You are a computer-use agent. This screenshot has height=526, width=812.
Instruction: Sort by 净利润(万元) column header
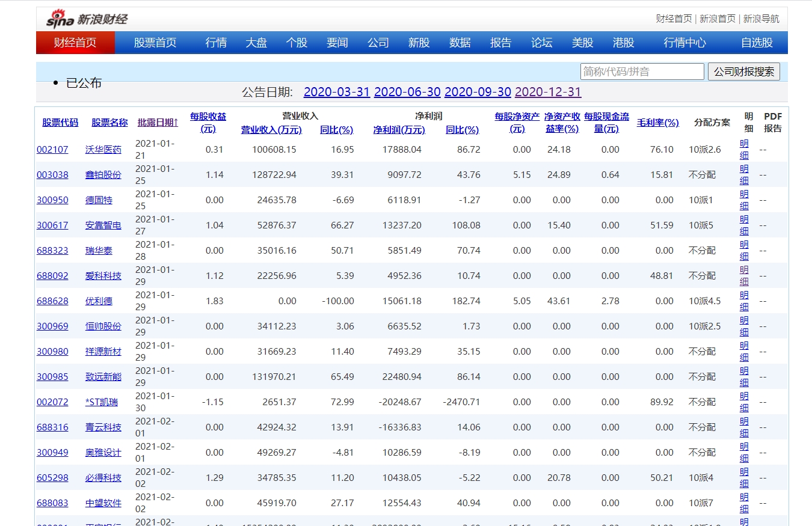(x=399, y=130)
